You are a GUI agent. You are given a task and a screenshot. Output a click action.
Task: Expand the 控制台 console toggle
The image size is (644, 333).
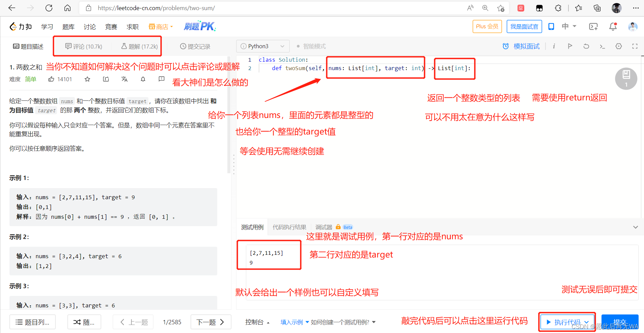click(x=257, y=322)
